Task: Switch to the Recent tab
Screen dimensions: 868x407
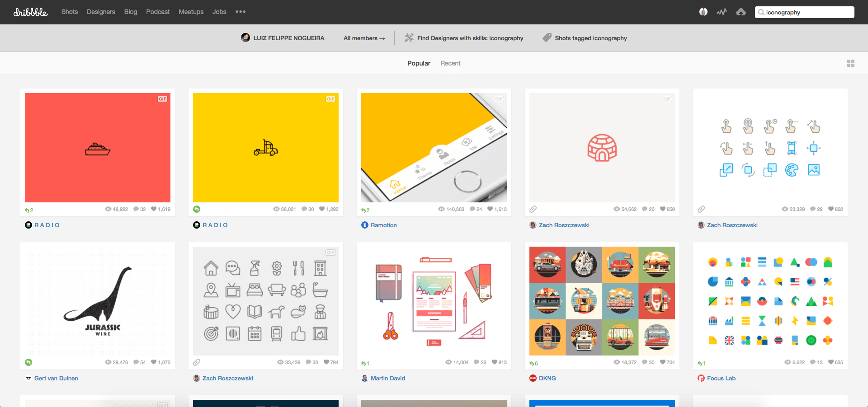Action: (450, 63)
